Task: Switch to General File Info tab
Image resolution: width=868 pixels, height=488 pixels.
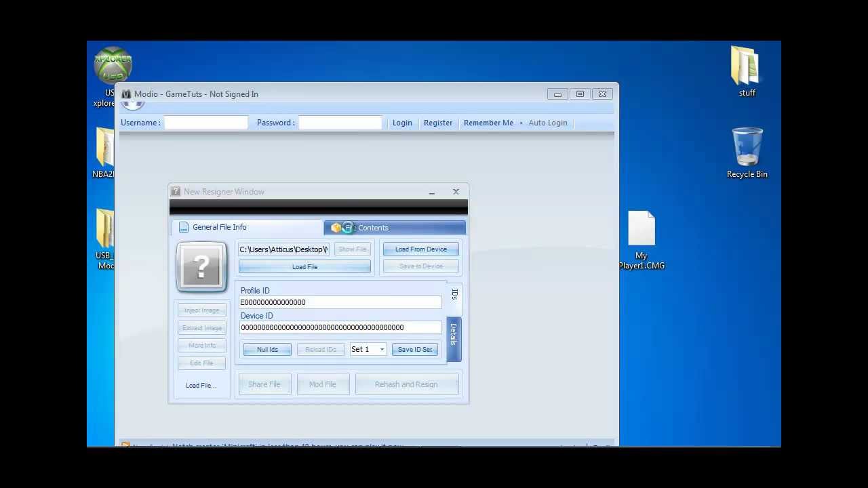Action: [247, 227]
